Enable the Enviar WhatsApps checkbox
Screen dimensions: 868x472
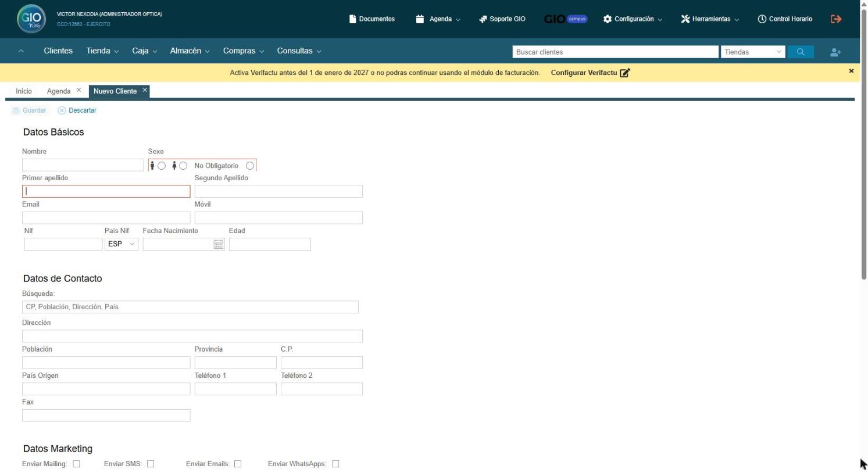335,464
